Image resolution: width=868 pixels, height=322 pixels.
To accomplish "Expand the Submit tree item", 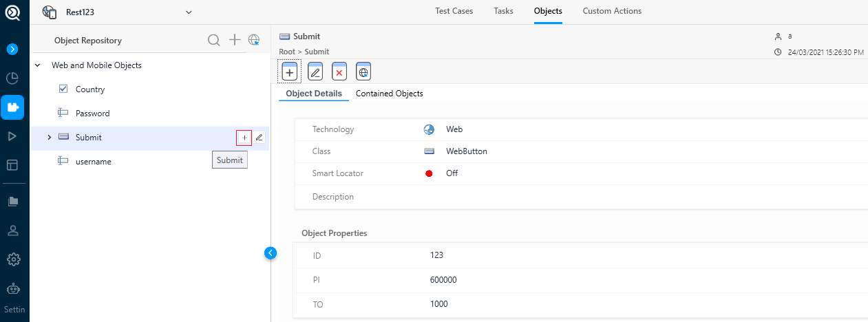I will tap(49, 138).
